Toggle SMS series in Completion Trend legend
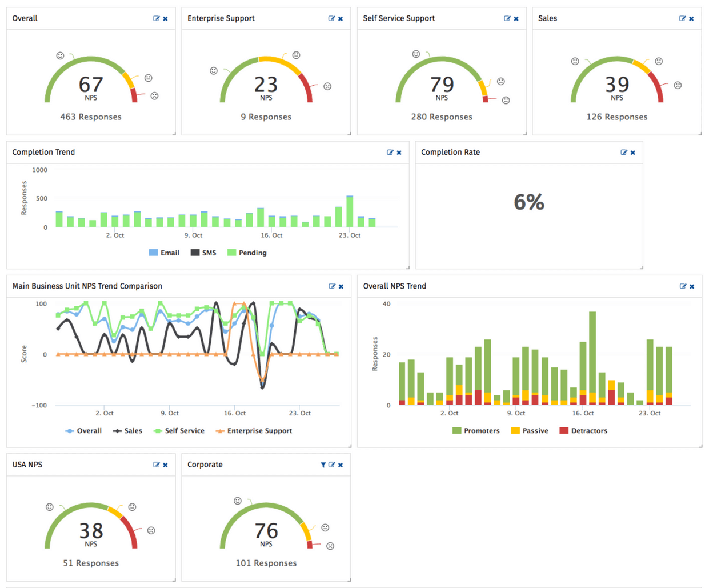Image resolution: width=709 pixels, height=588 pixels. click(203, 253)
